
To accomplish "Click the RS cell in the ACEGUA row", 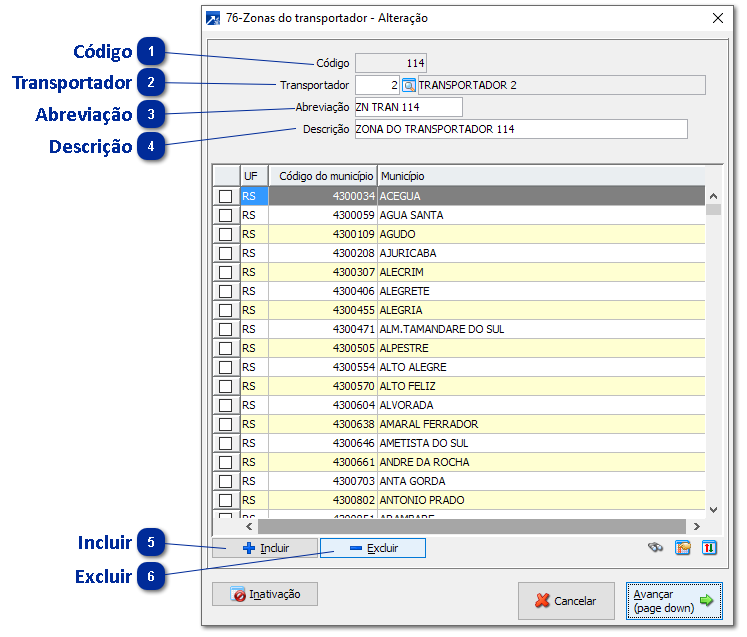I will click(x=254, y=196).
